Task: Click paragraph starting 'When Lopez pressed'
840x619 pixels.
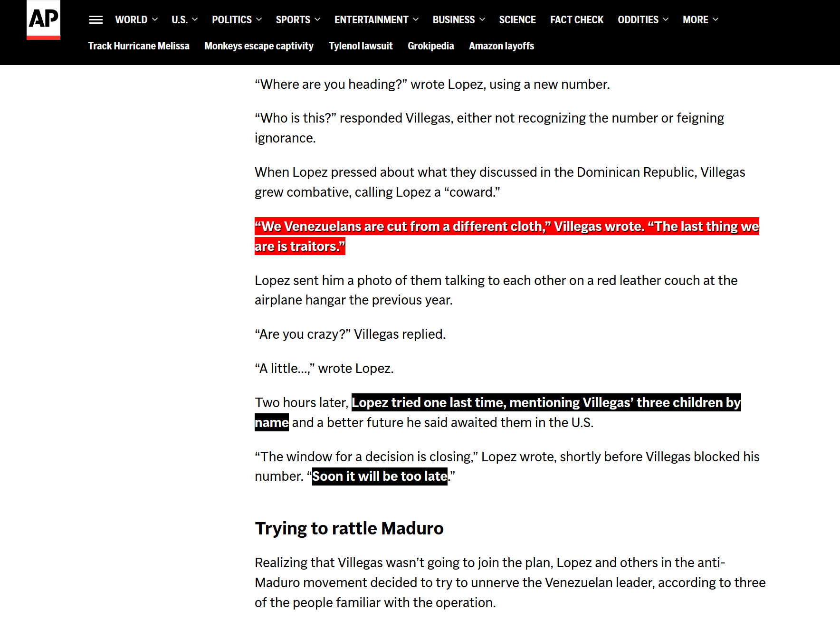Action: (500, 182)
